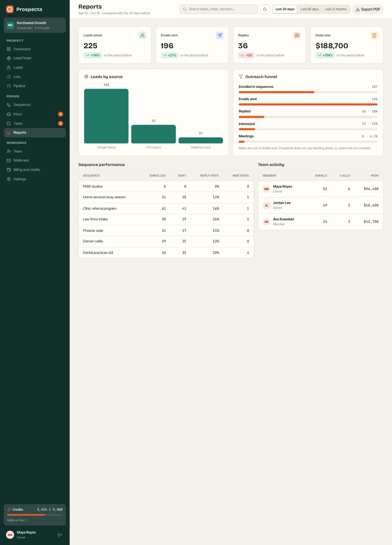This screenshot has width=392, height=545.
Task: Click the Pipeline icon in sidebar
Action: [9, 86]
